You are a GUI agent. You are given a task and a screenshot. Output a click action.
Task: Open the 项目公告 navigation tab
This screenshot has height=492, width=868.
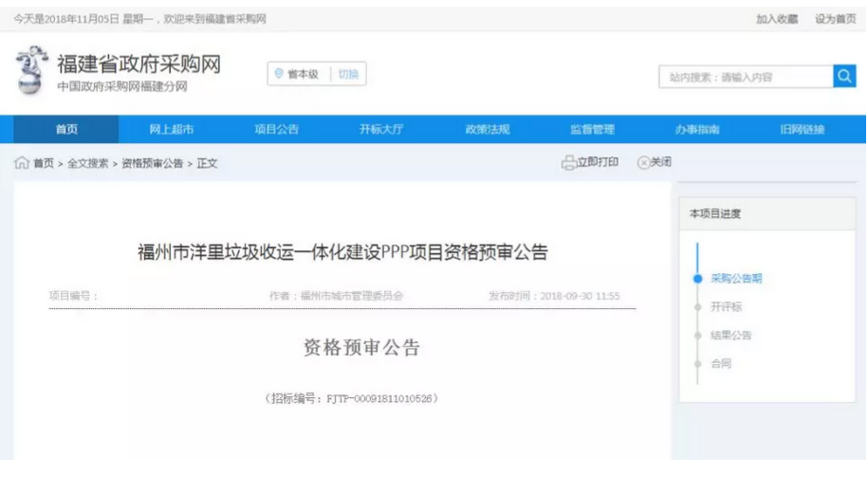(276, 130)
